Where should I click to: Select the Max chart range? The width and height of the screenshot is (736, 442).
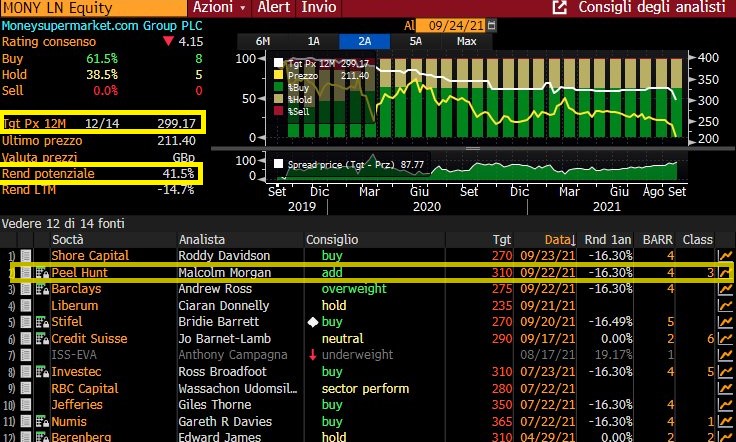click(x=467, y=41)
